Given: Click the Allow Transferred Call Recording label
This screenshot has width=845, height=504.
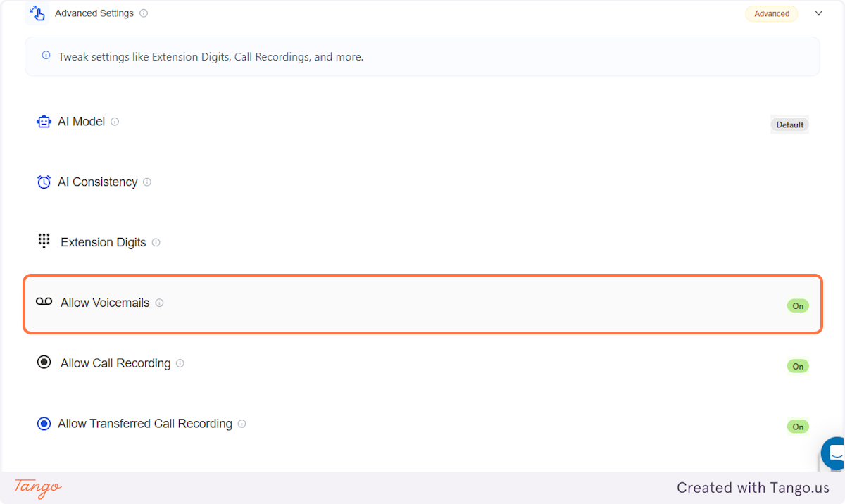Looking at the screenshot, I should (x=145, y=424).
